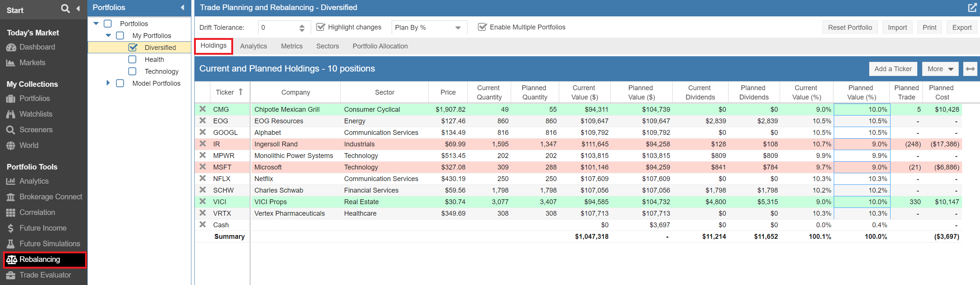Remove the Cash row with X
The height and width of the screenshot is (285, 980).
[x=203, y=225]
